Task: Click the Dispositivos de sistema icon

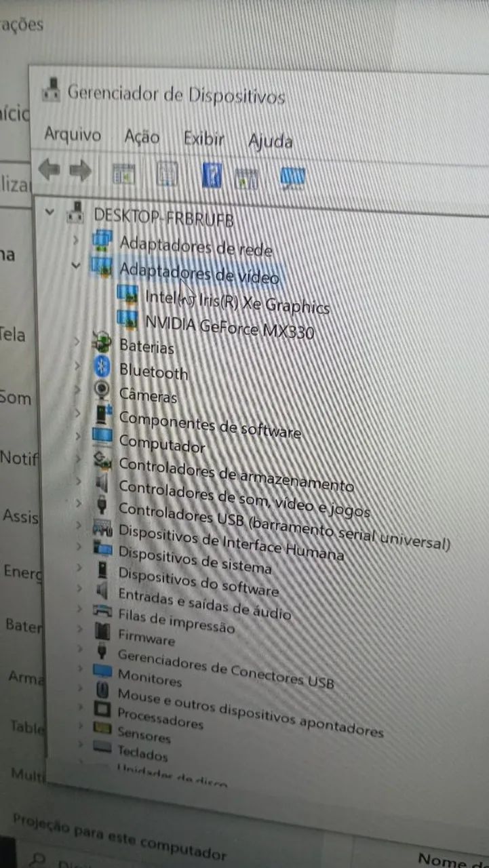Action: coord(102,548)
